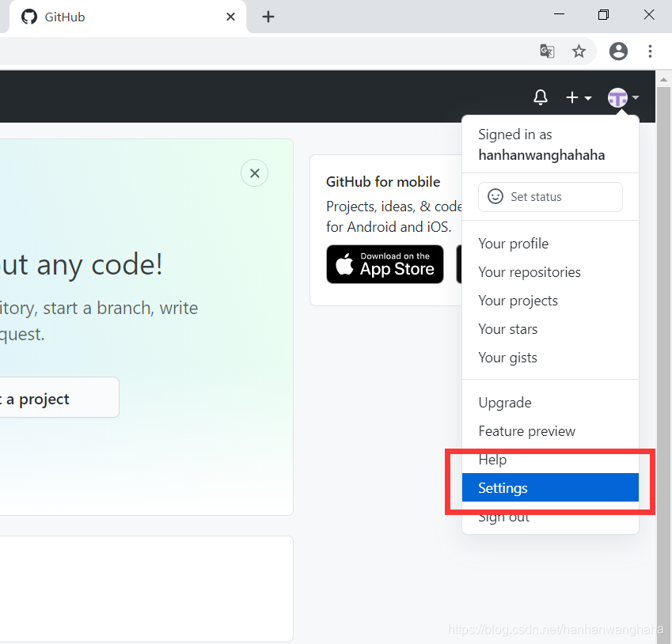The width and height of the screenshot is (672, 644).
Task: Click the Google Translate icon in the address bar
Action: [546, 51]
